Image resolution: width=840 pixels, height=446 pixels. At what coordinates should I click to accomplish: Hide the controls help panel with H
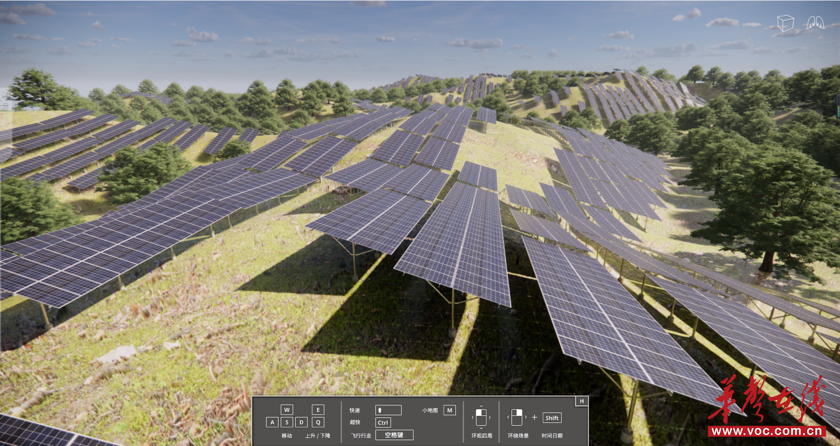[581, 401]
